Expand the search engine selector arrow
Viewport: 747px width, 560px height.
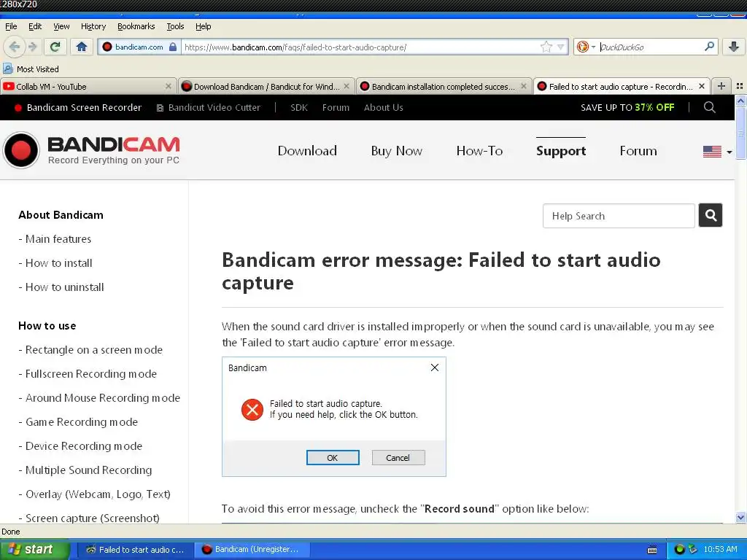[593, 47]
